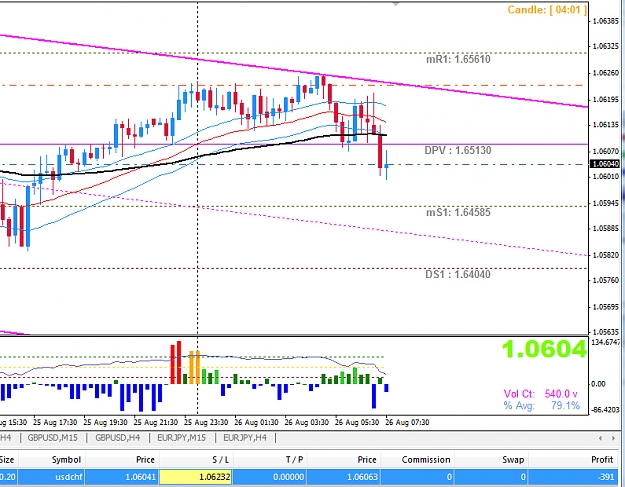Click the 25 Aug 23:30 time axis label
Screen dimensions: 625x487
pos(206,422)
